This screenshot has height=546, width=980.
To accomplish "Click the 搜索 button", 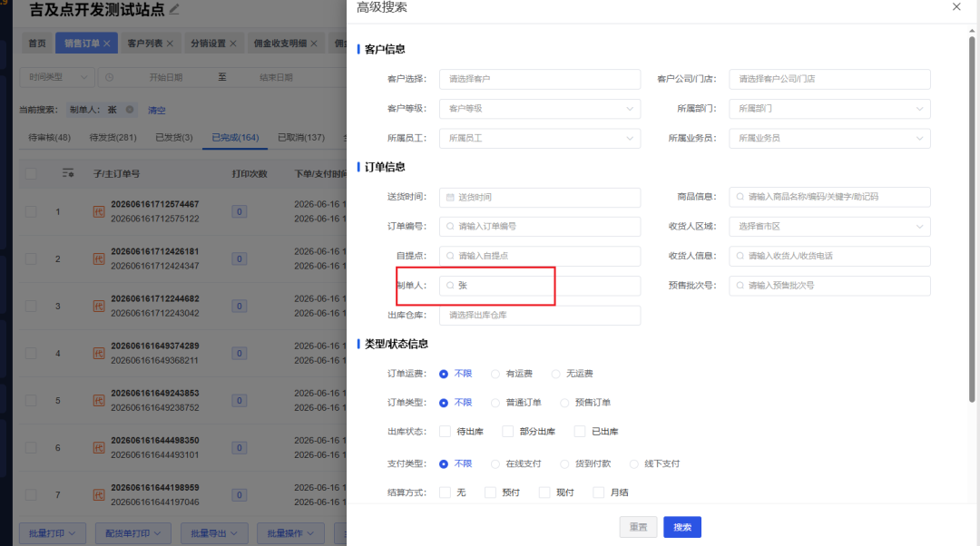I will [682, 527].
